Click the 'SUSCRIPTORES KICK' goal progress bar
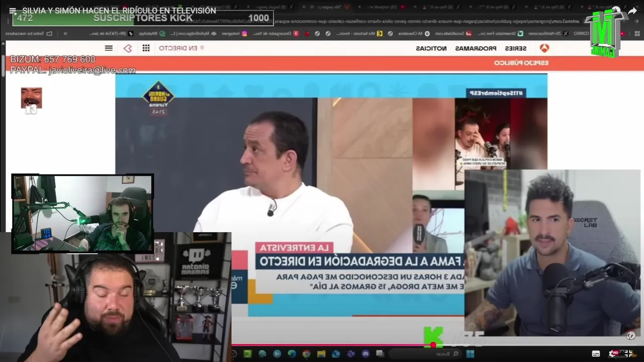The height and width of the screenshot is (362, 644). click(x=143, y=18)
